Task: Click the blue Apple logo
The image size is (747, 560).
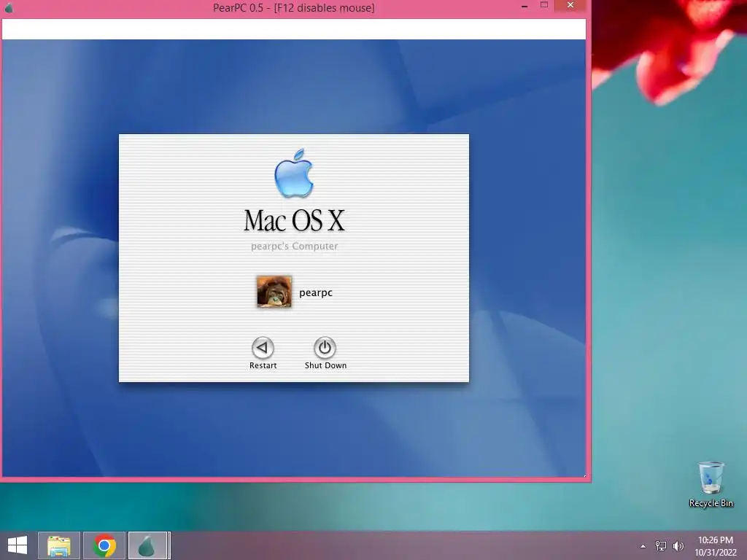Action: [294, 173]
